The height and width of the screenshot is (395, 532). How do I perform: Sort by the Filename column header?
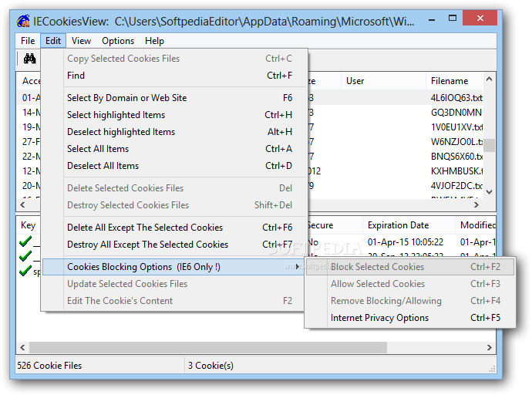(454, 81)
